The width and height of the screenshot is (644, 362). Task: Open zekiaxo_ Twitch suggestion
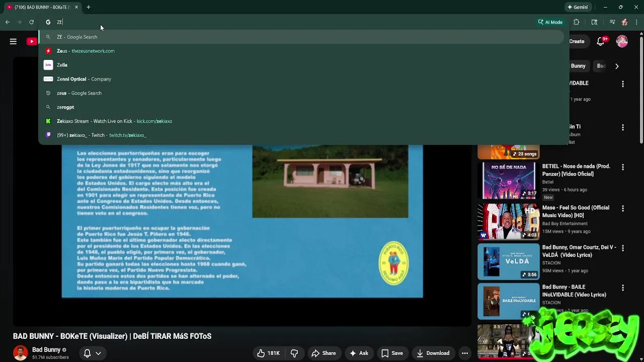(301, 135)
